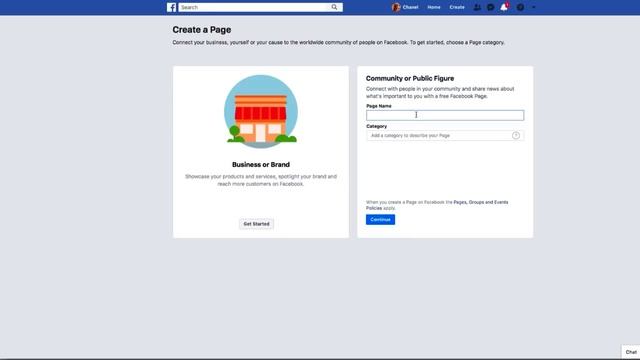Image resolution: width=640 pixels, height=360 pixels.
Task: Expand the account dropdown arrow
Action: (x=533, y=7)
